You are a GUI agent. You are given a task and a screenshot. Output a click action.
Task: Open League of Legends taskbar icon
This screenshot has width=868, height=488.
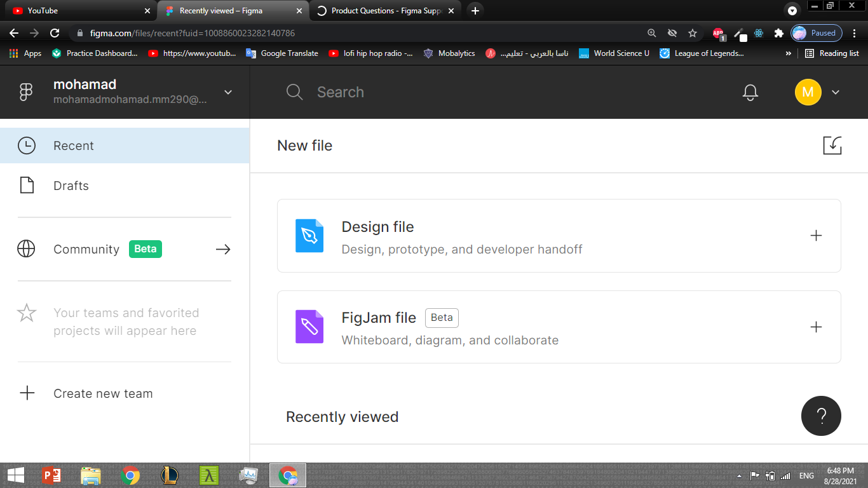click(170, 475)
